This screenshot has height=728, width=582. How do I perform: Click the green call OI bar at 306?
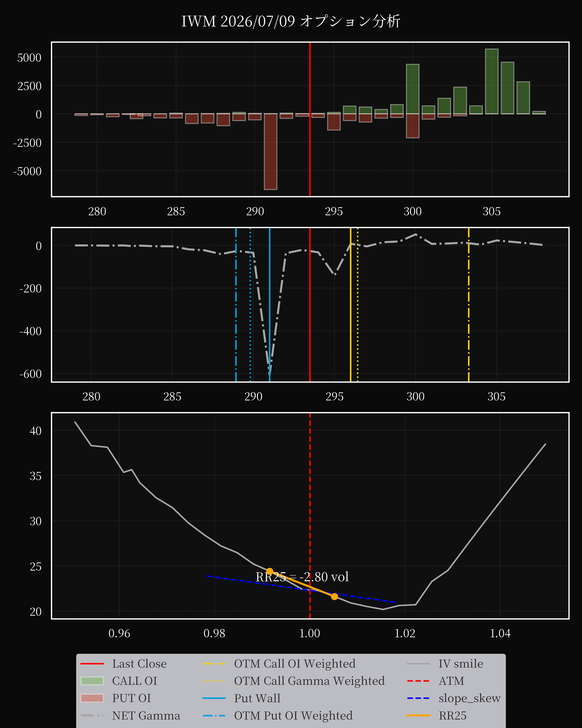tap(508, 88)
